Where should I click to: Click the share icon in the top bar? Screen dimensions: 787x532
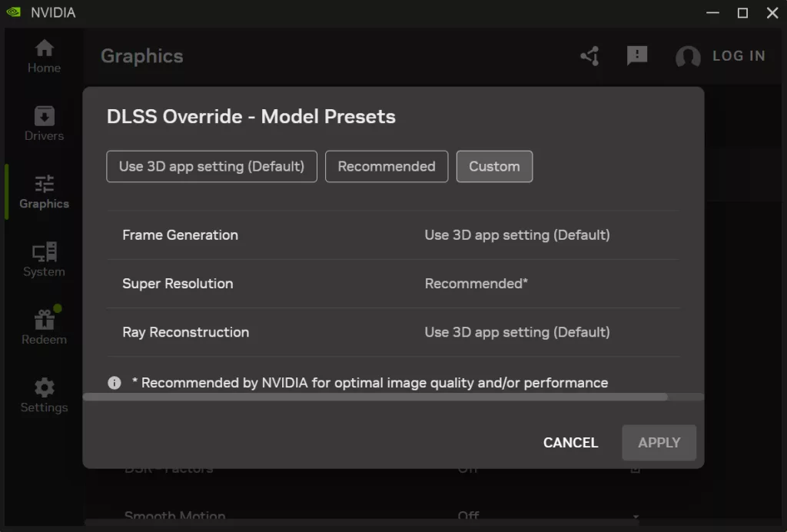(x=589, y=56)
